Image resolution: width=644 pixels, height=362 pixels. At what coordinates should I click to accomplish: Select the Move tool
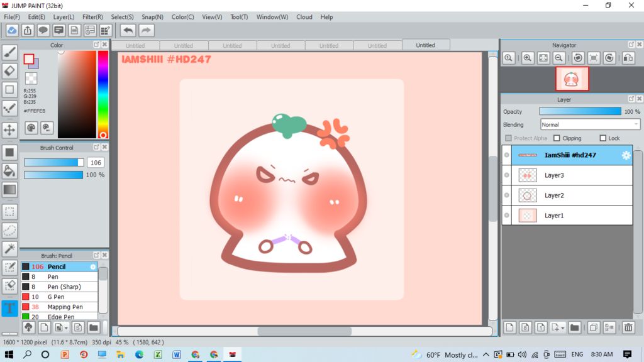9,130
